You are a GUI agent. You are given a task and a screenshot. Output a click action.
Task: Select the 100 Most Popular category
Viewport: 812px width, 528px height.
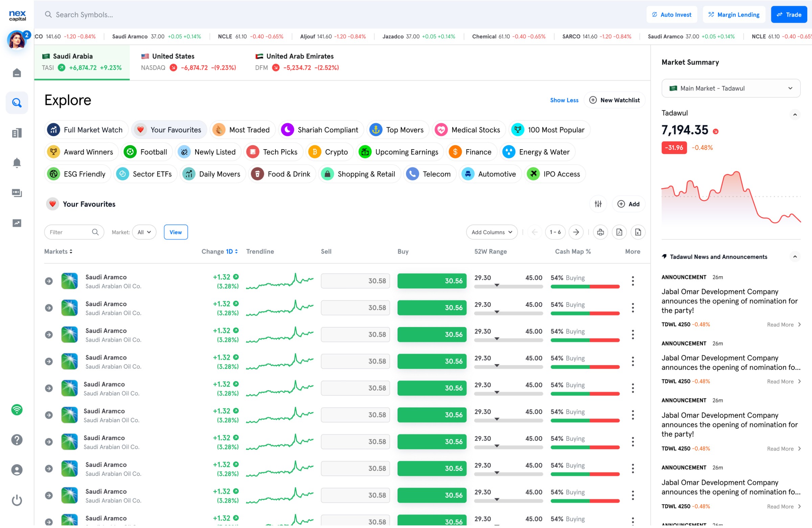pos(549,130)
